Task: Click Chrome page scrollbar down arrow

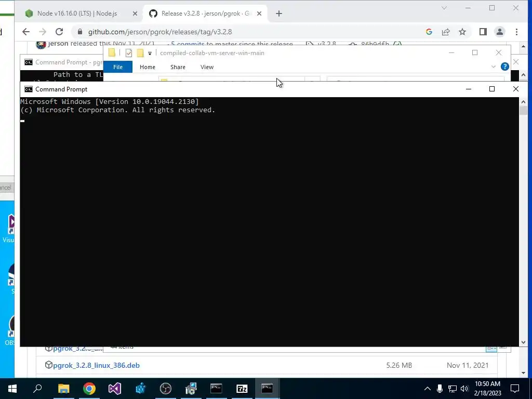Action: click(523, 373)
